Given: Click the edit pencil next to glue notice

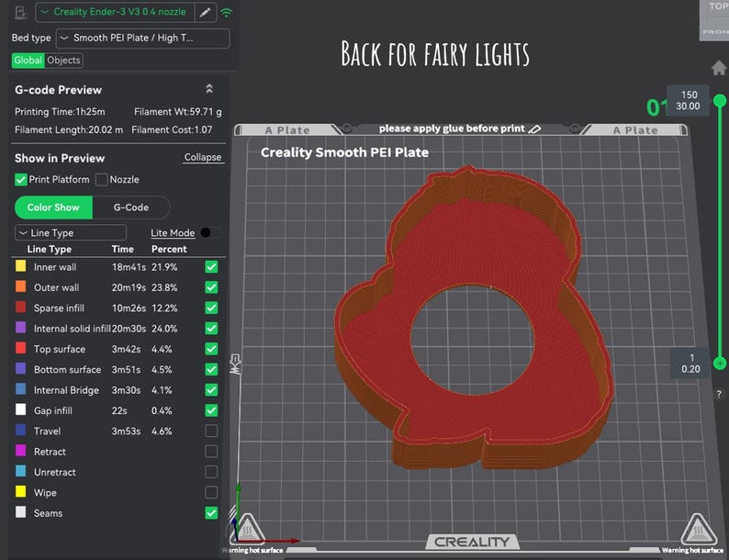Looking at the screenshot, I should pos(534,129).
